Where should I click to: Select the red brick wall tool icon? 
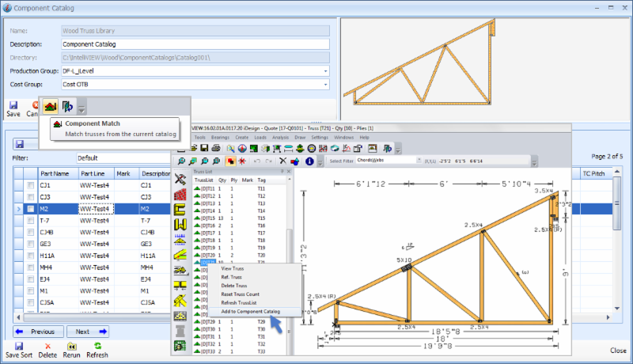pyautogui.click(x=180, y=195)
